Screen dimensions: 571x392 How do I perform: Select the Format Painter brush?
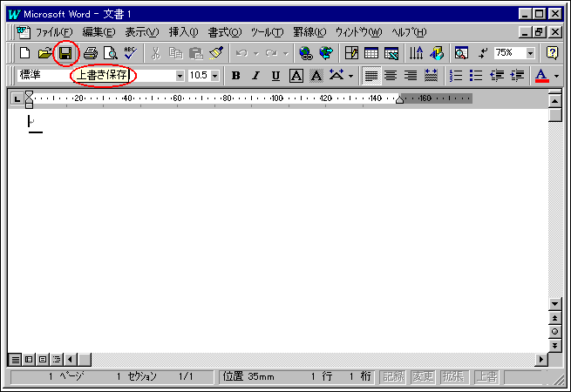216,53
